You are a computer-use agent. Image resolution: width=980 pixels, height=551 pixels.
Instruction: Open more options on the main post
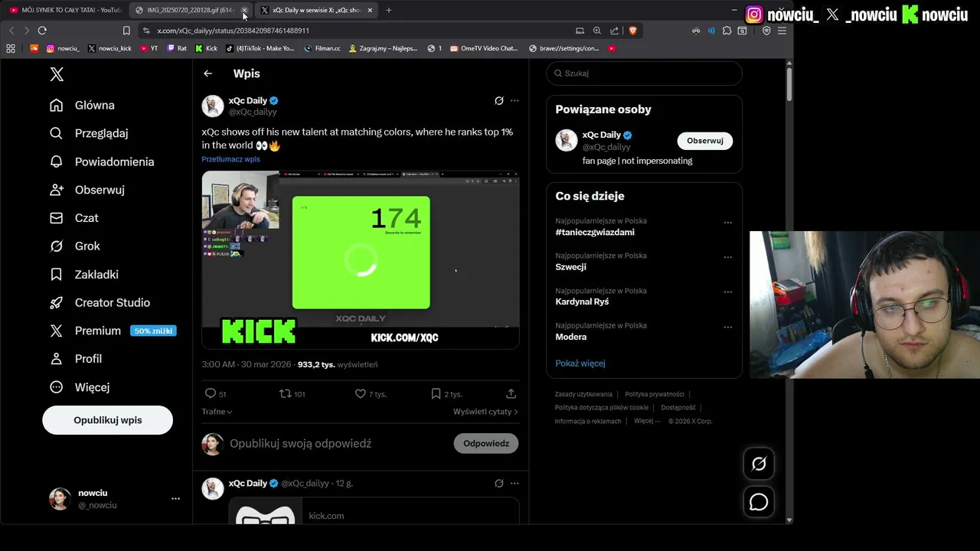514,100
